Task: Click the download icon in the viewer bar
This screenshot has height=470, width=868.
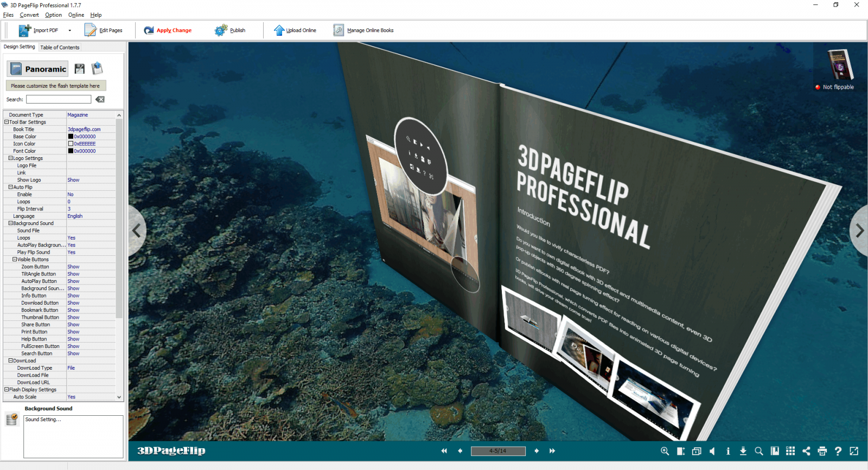Action: [x=743, y=451]
